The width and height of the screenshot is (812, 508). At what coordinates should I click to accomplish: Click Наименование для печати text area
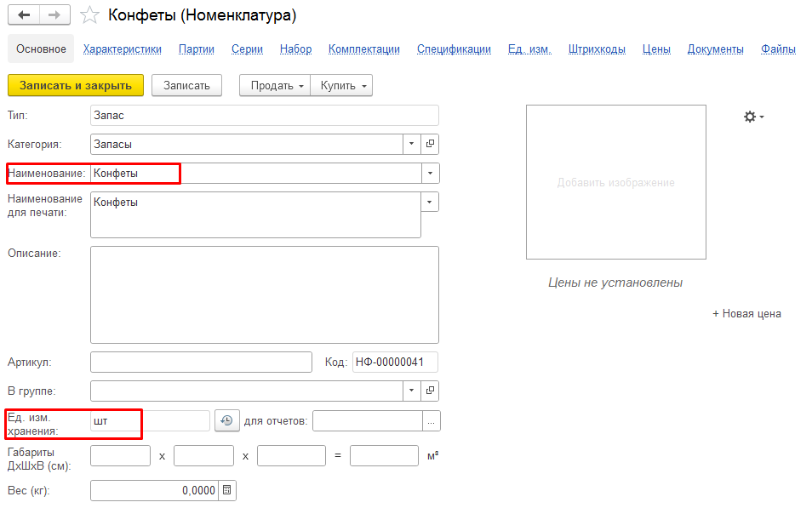click(255, 215)
